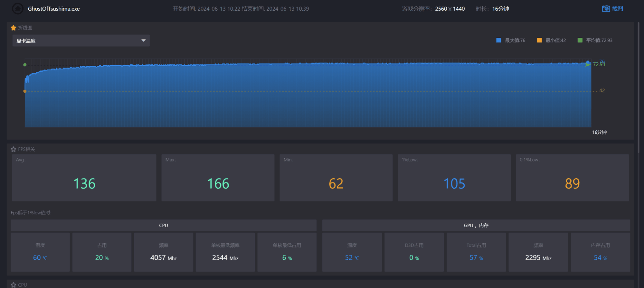Click the 最大值:76 legend label
Screen dimensions: 644x288
(515, 40)
